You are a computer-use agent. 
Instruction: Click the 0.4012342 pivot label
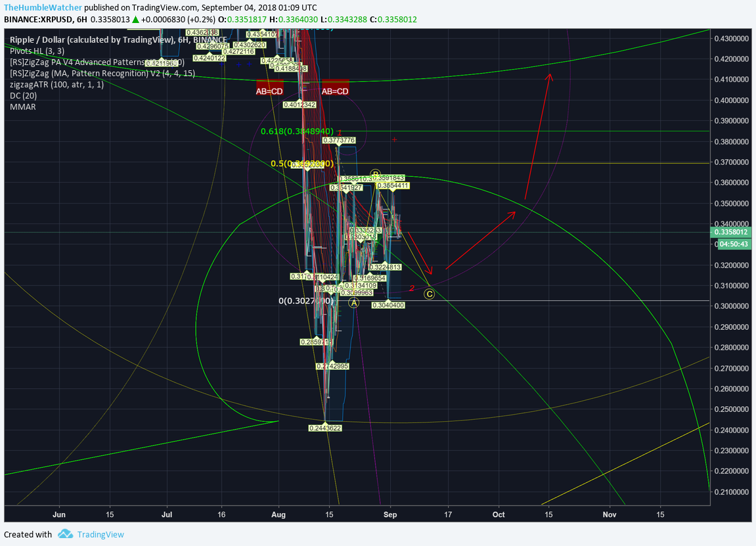[300, 104]
